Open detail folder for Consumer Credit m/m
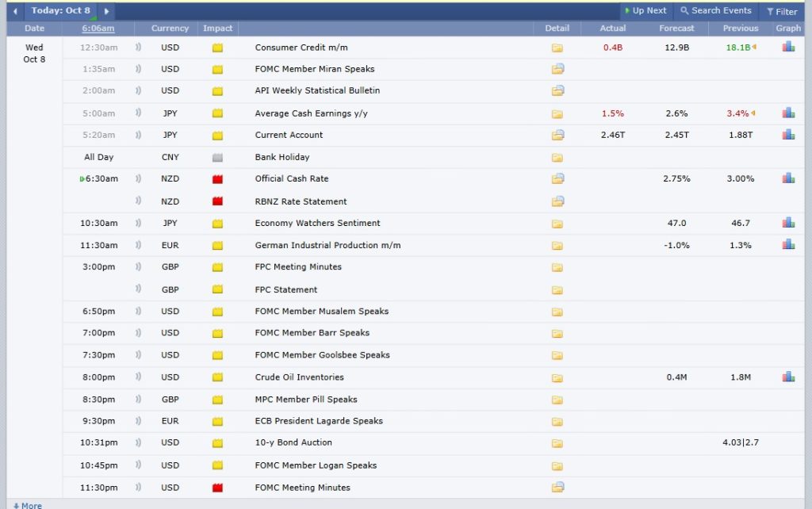 (557, 48)
